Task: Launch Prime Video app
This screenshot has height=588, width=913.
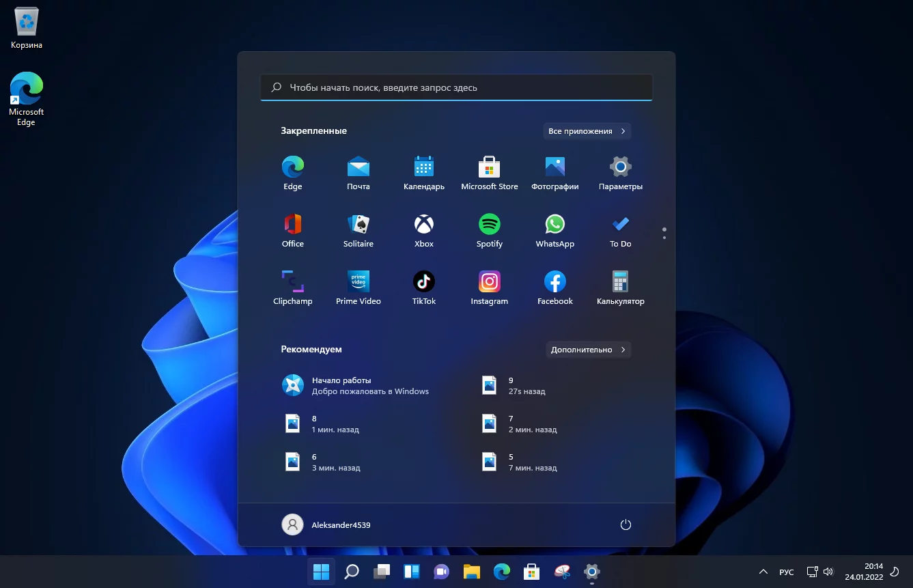Action: pos(358,289)
